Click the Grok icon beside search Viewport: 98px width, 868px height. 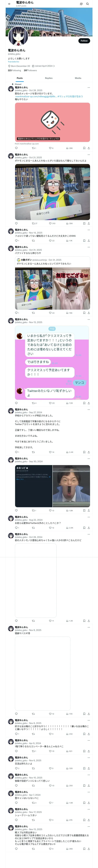click(x=81, y=4)
